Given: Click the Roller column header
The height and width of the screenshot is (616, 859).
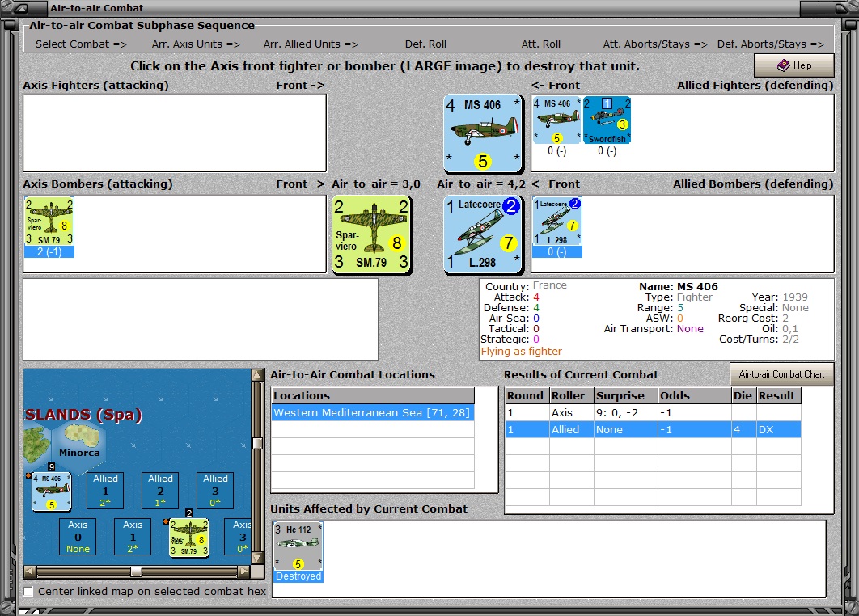Looking at the screenshot, I should pyautogui.click(x=571, y=395).
